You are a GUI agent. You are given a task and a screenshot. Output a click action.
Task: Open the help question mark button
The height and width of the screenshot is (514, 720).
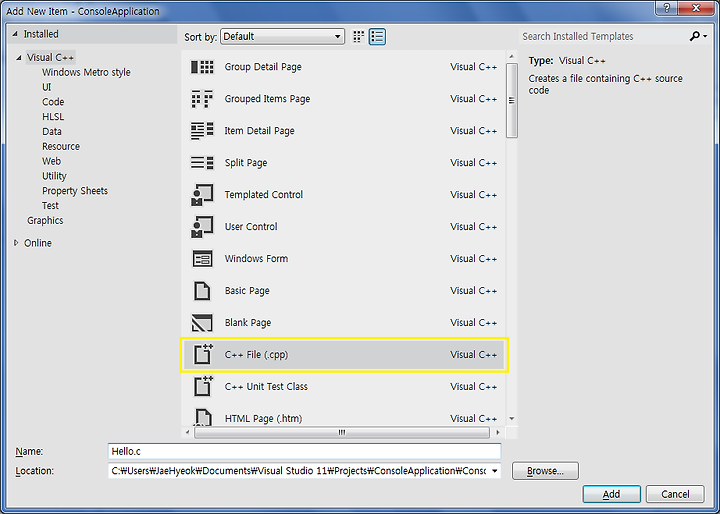(667, 8)
